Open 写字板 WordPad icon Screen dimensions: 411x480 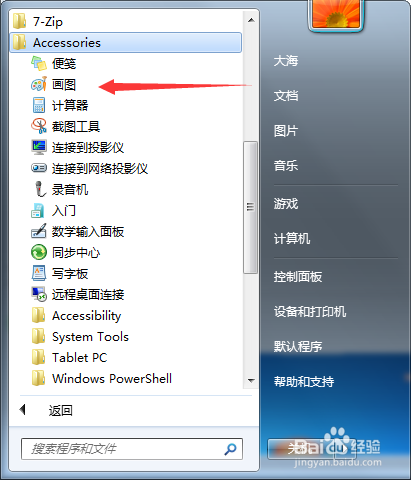(39, 273)
